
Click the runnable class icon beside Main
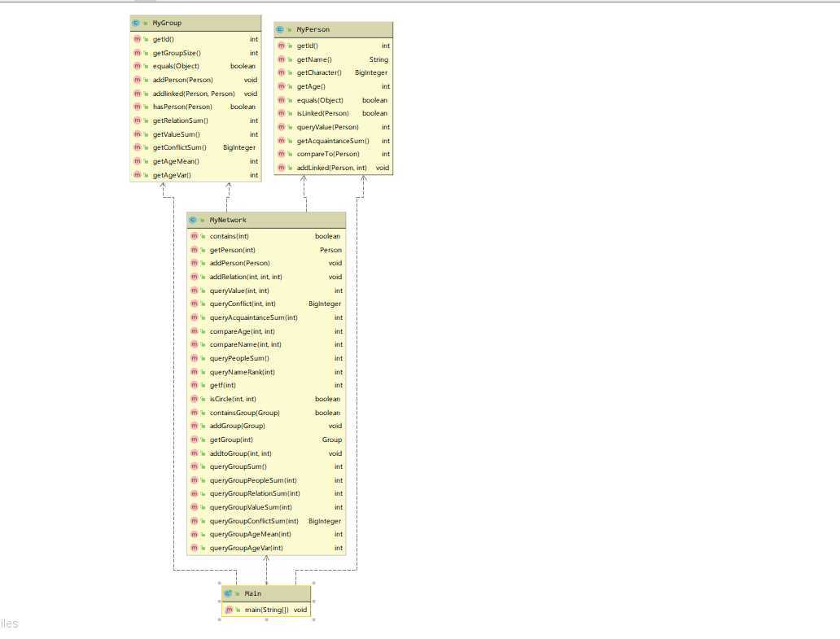click(228, 593)
